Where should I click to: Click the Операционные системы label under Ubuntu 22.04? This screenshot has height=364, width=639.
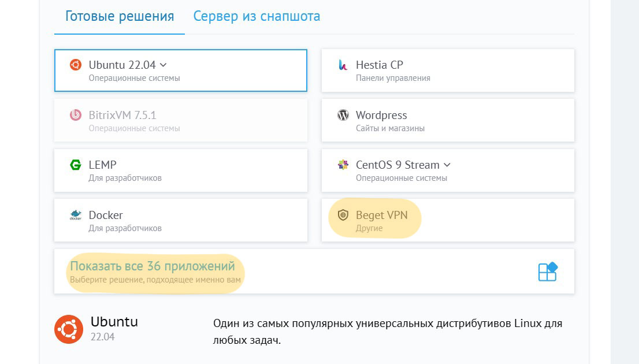(134, 78)
